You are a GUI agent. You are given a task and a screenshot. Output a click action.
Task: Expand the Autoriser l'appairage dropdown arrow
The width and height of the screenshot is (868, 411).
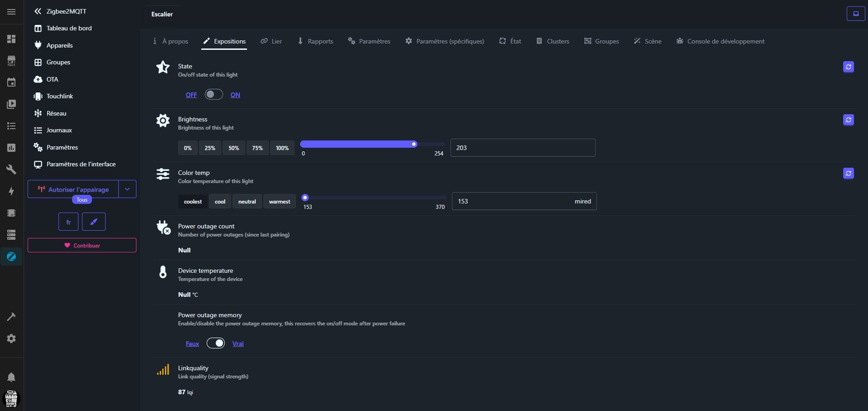coord(127,189)
